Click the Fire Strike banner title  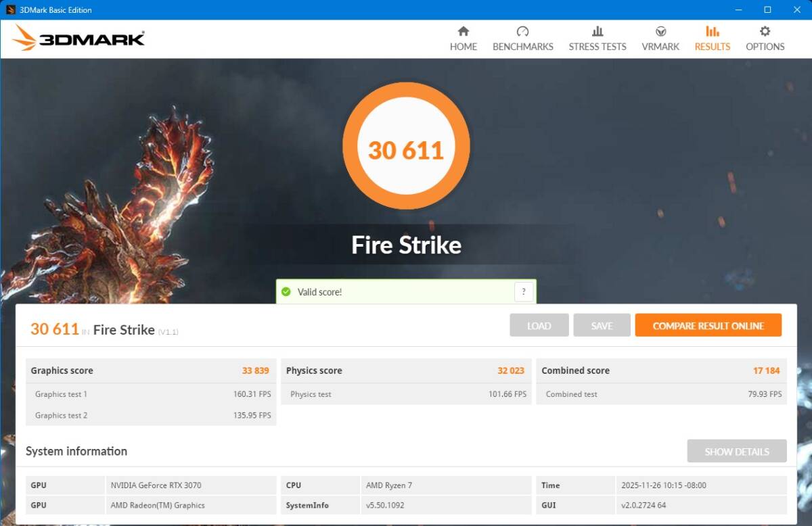click(406, 245)
